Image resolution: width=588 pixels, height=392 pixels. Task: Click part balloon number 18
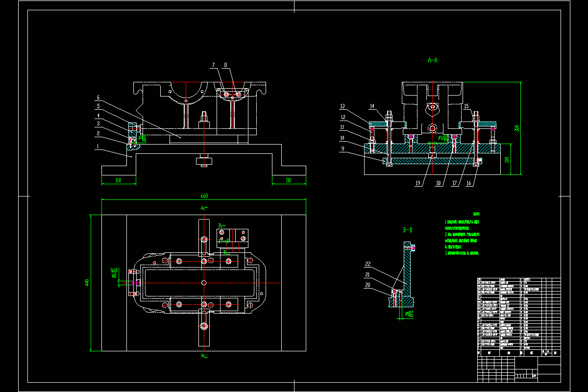tap(438, 184)
